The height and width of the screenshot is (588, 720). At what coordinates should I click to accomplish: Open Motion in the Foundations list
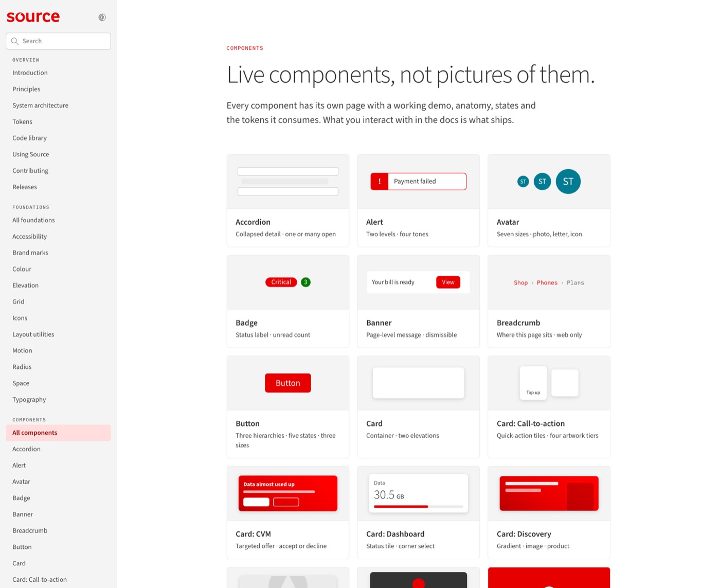[x=22, y=351]
